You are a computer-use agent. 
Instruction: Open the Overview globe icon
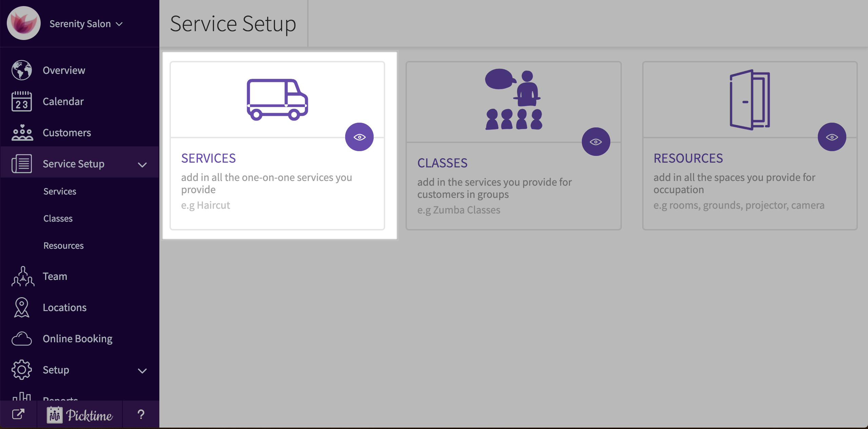point(22,70)
